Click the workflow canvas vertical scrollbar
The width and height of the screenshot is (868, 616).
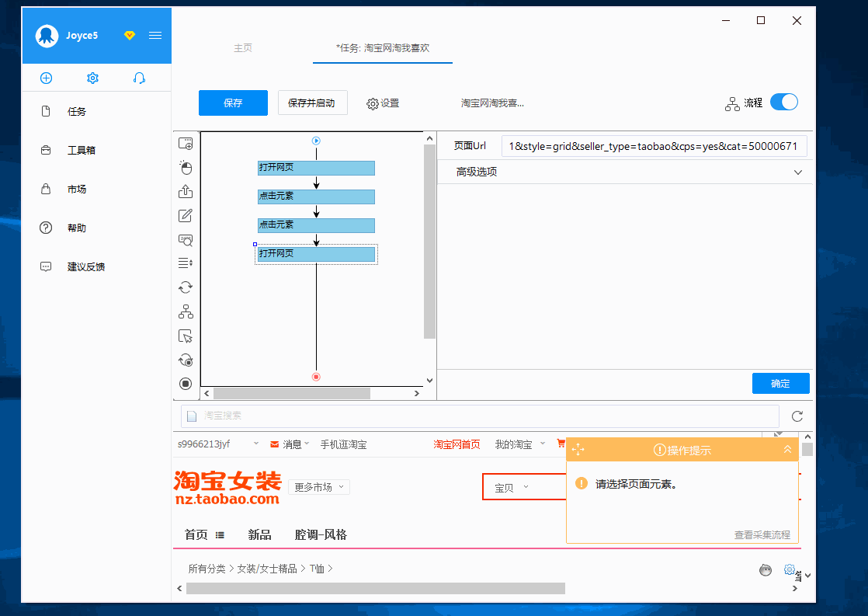[429, 242]
